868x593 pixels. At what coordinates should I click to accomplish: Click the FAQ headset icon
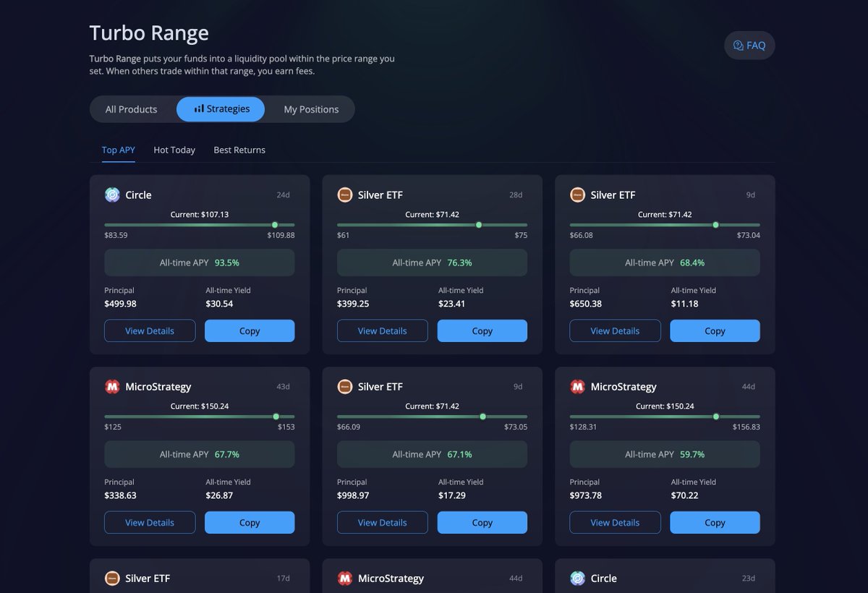[738, 46]
